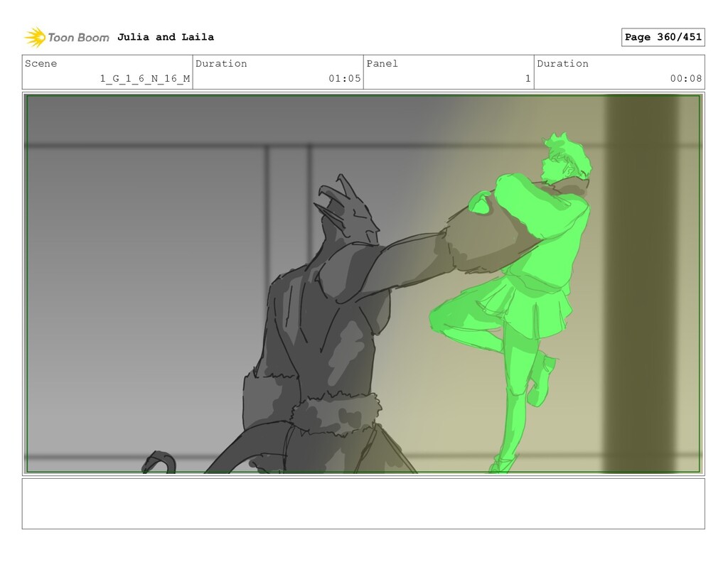Click the scene duration value 01:05

pos(345,78)
